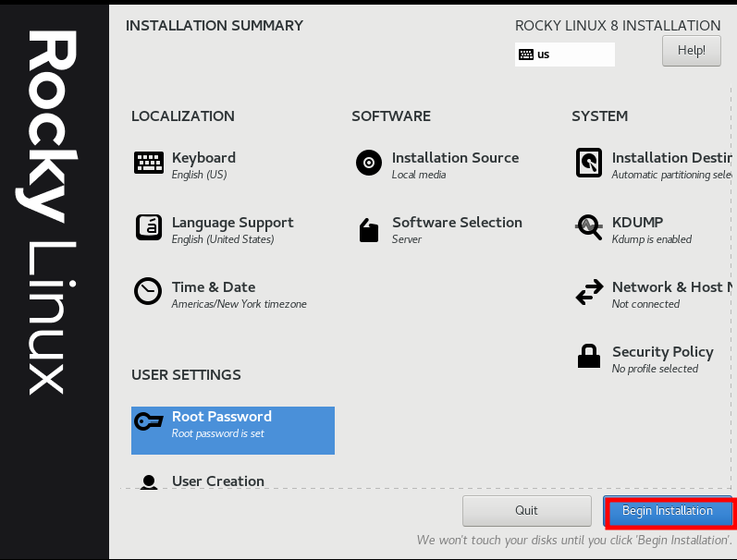The height and width of the screenshot is (560, 737).
Task: Click the Software Selection package icon
Action: [369, 230]
